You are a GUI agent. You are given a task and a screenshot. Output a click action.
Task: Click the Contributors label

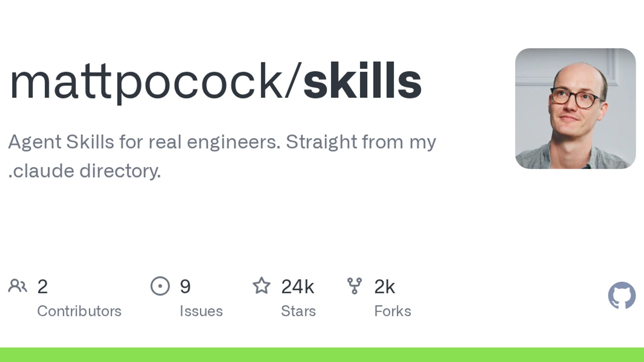[79, 311]
